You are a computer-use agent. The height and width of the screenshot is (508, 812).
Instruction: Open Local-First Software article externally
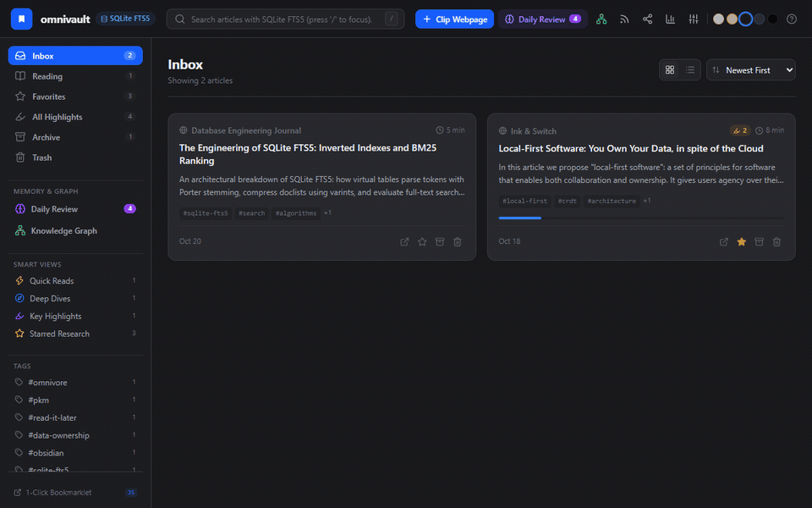tap(724, 241)
